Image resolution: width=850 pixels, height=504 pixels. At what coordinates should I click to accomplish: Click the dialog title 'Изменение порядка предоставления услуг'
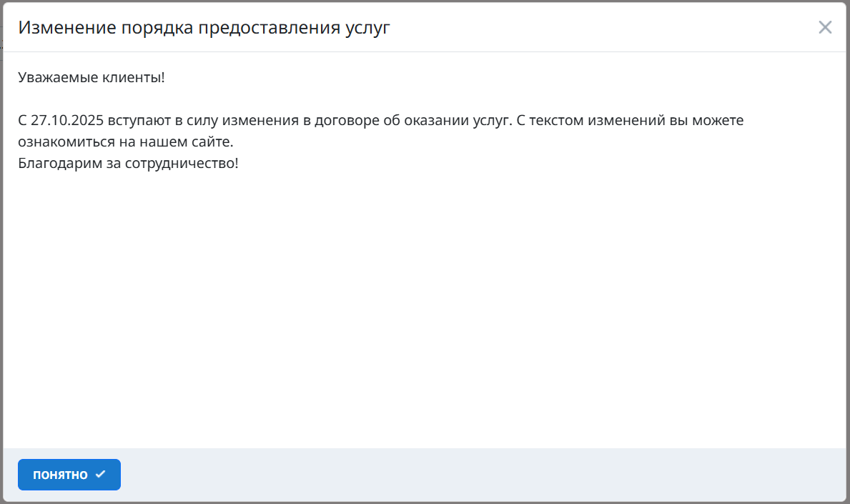(x=205, y=27)
